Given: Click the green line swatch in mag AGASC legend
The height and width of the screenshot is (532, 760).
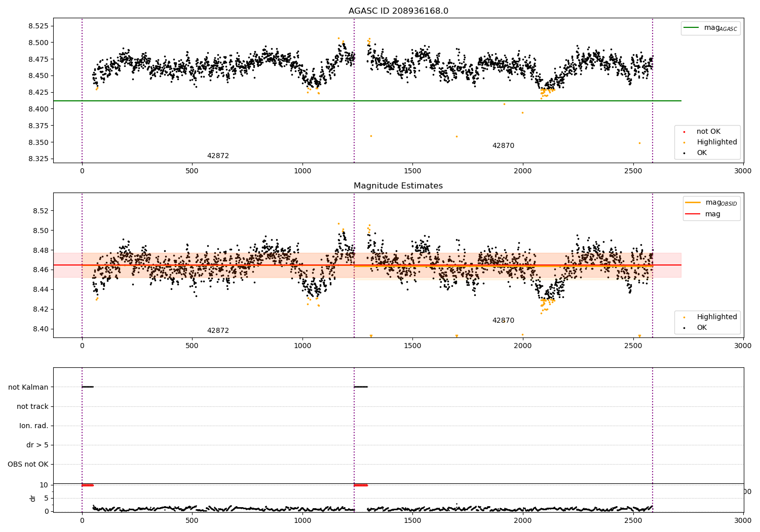Looking at the screenshot, I should [x=691, y=27].
